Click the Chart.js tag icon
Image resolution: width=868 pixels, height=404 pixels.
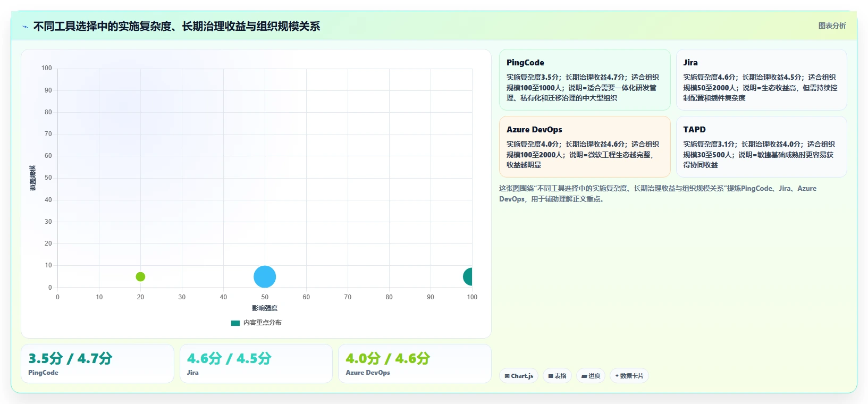point(507,376)
